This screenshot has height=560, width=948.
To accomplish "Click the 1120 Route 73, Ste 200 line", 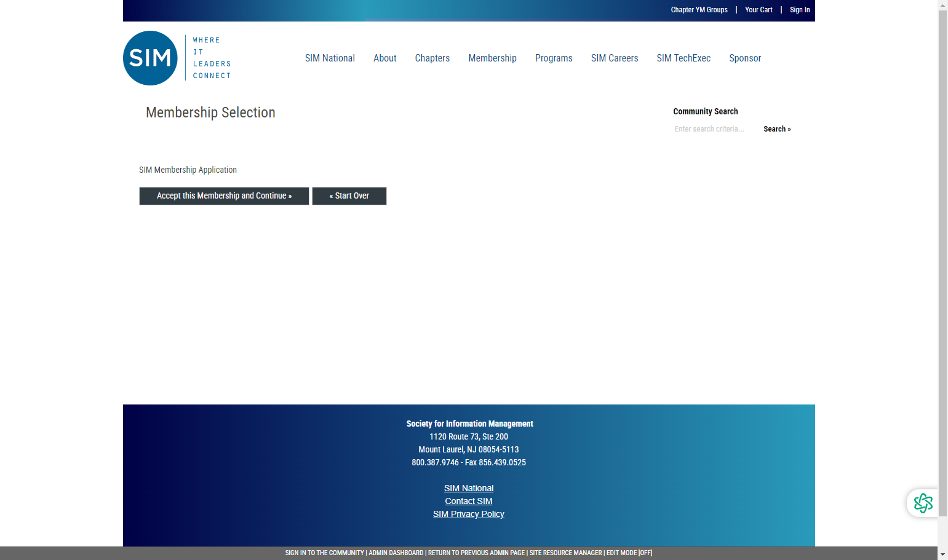I will pyautogui.click(x=469, y=436).
